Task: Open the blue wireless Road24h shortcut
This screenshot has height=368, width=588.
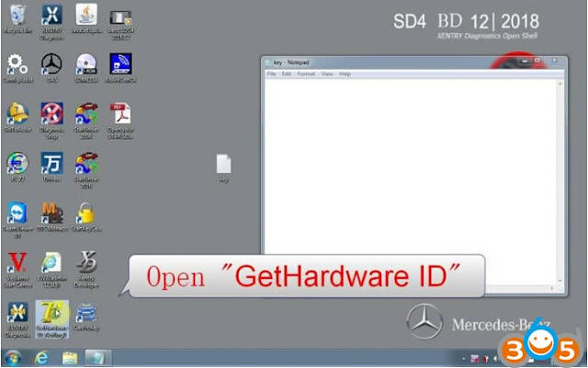Action: pos(120,67)
